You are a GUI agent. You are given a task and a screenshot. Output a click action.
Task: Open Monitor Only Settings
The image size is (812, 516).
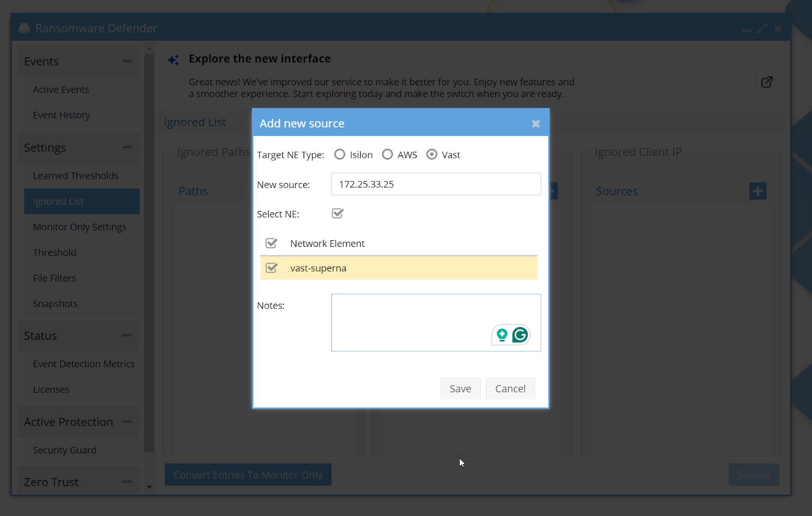82,227
